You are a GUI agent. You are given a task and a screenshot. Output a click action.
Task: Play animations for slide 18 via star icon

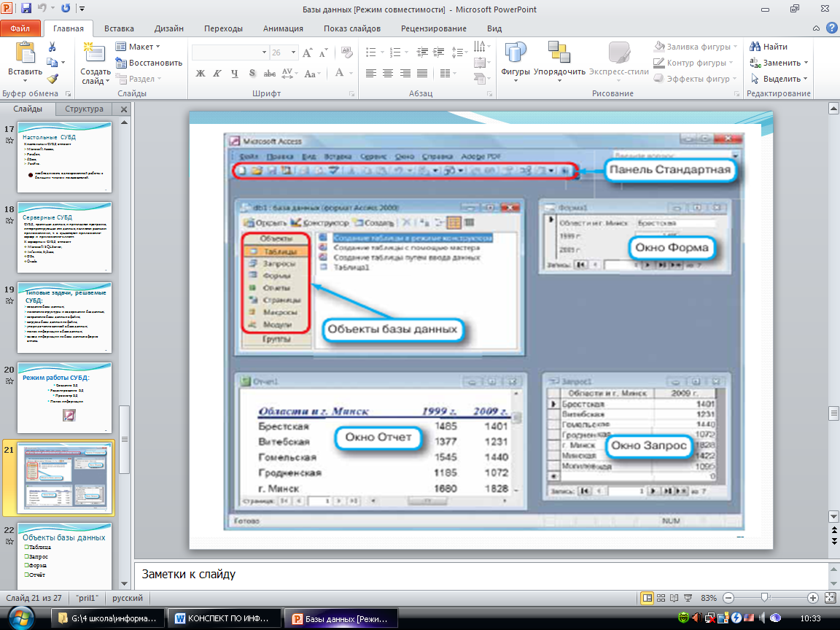point(9,221)
